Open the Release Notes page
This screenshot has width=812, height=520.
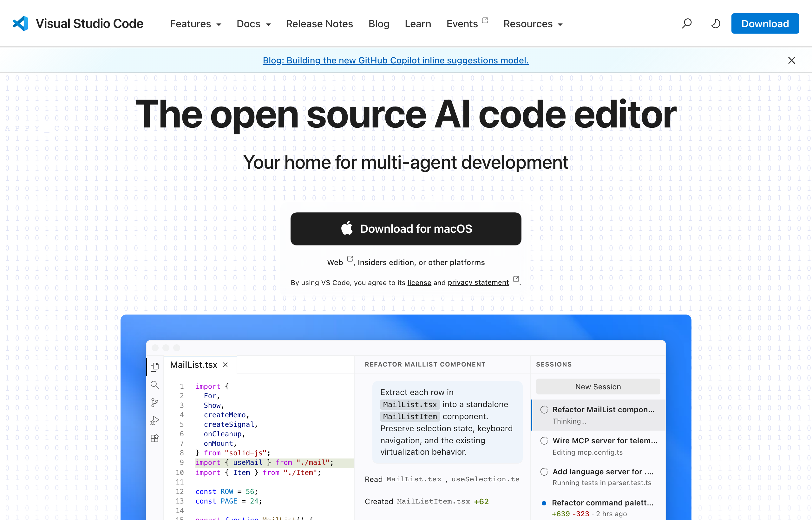319,24
